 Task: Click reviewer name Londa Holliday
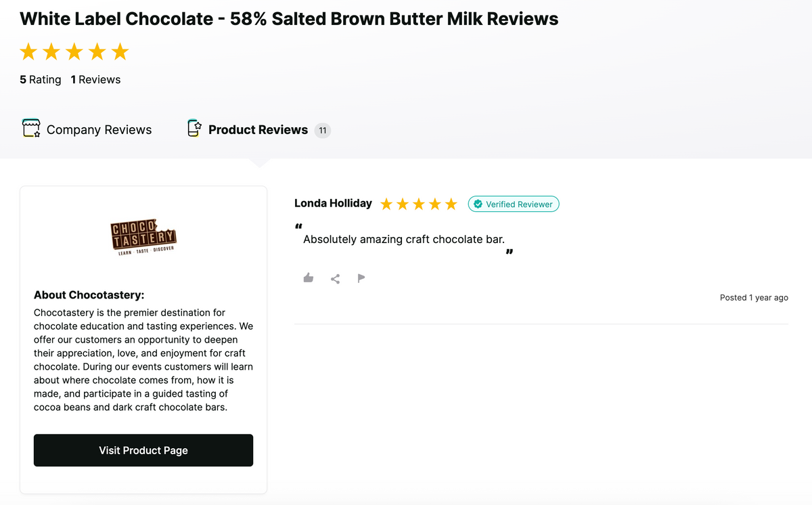click(x=333, y=203)
